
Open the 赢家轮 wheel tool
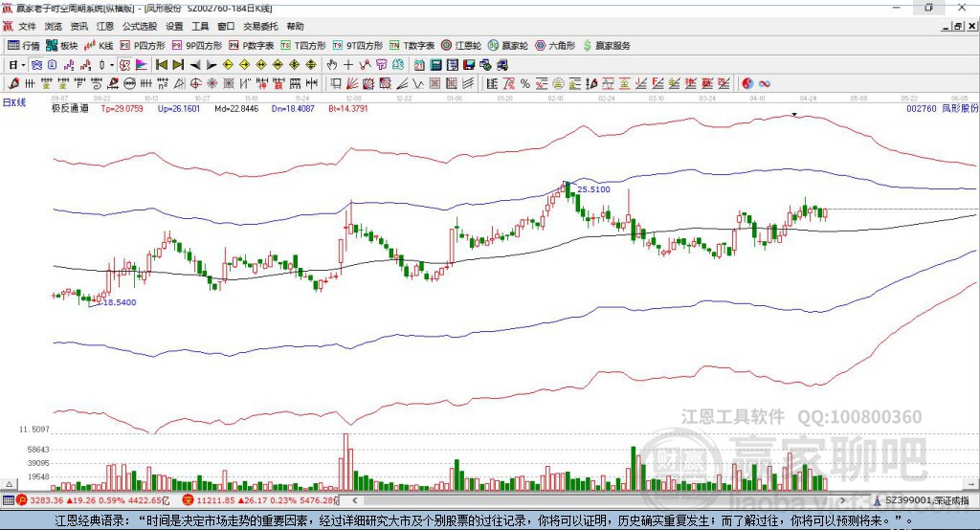508,46
